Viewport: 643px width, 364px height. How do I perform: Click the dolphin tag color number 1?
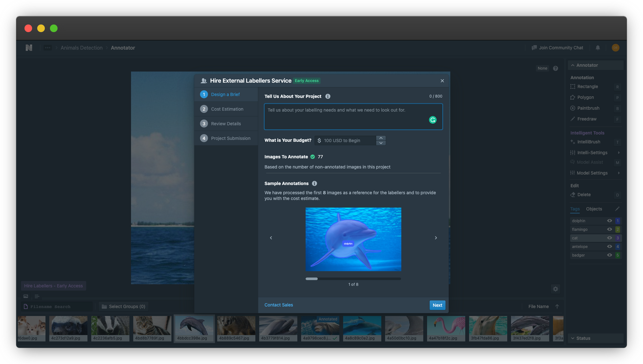[618, 221]
